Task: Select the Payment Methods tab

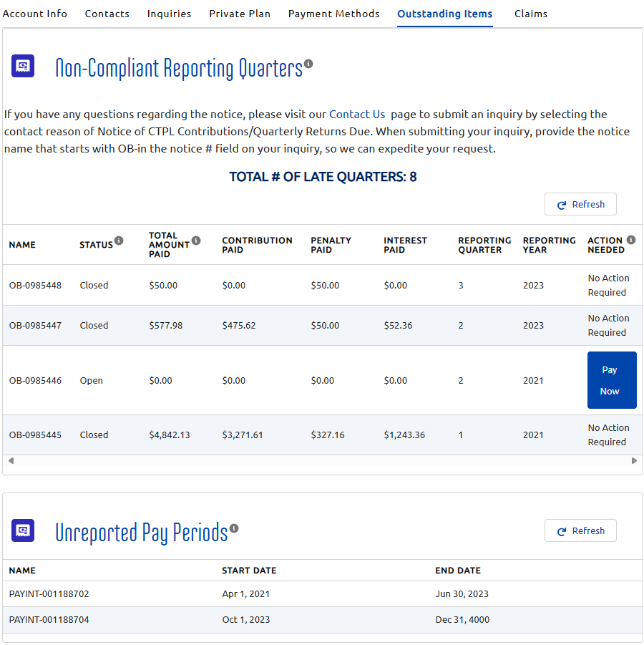Action: (x=333, y=13)
